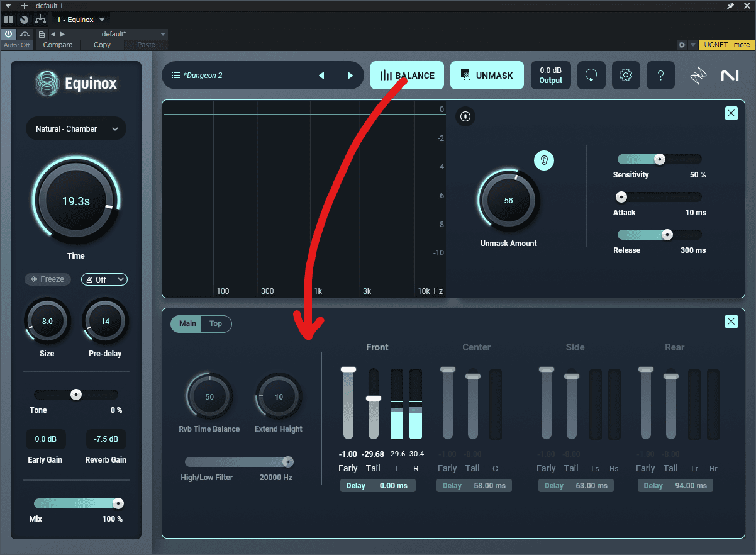This screenshot has height=555, width=756.
Task: Click the Front Tail fader handle
Action: [x=374, y=398]
